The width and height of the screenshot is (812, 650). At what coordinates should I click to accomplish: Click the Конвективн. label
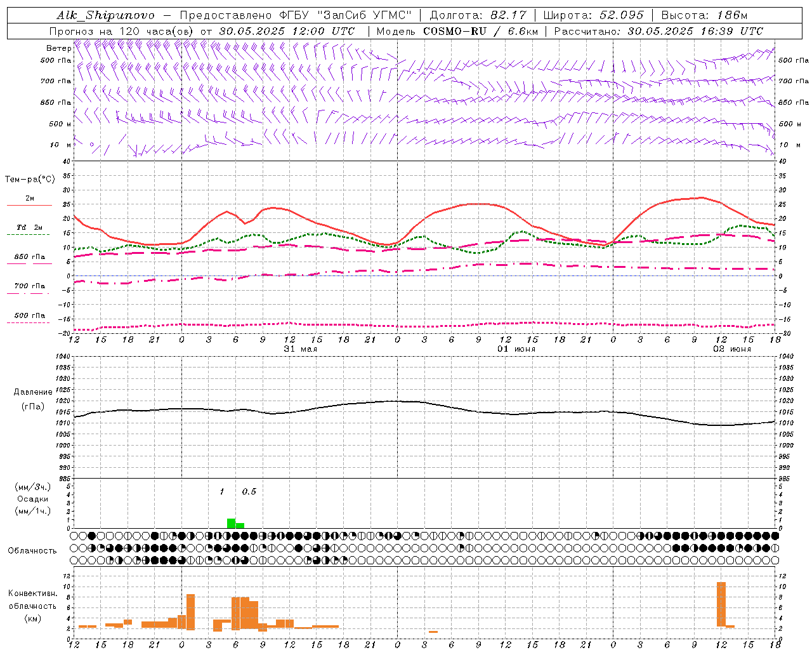(32, 594)
